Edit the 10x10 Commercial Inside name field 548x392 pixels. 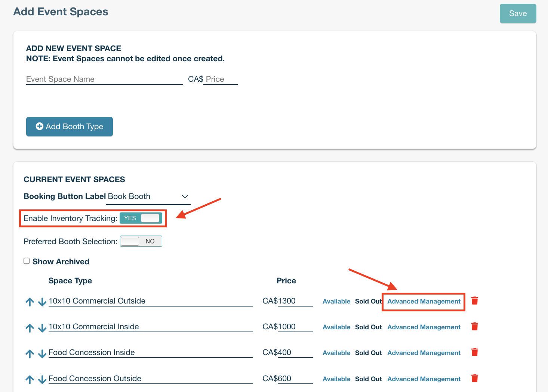151,327
